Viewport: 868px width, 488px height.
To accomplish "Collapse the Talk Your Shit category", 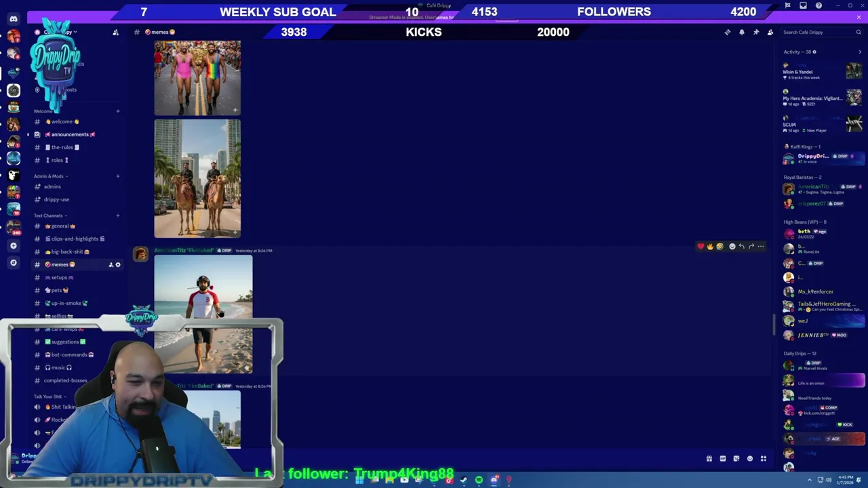I will click(50, 396).
